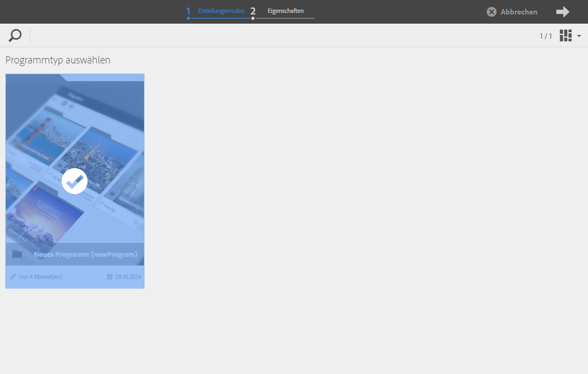The height and width of the screenshot is (374, 588).
Task: Open the grid view mode icon
Action: (565, 35)
